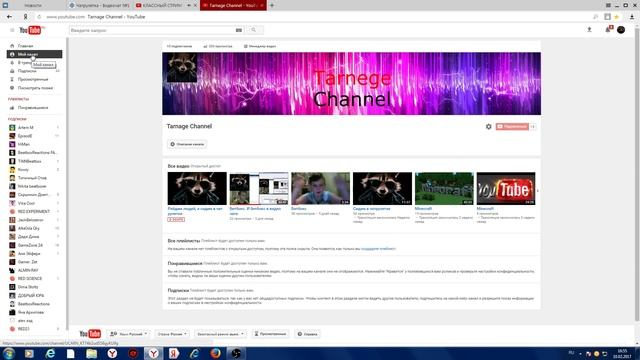Click the create playlist link in playlists text
640x360 pixels.
pyautogui.click(x=378, y=249)
